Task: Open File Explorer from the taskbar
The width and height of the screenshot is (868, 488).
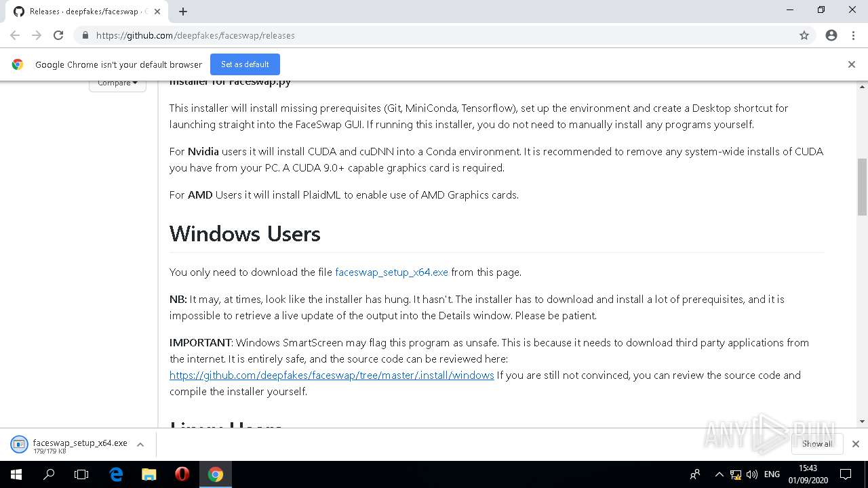Action: (149, 474)
